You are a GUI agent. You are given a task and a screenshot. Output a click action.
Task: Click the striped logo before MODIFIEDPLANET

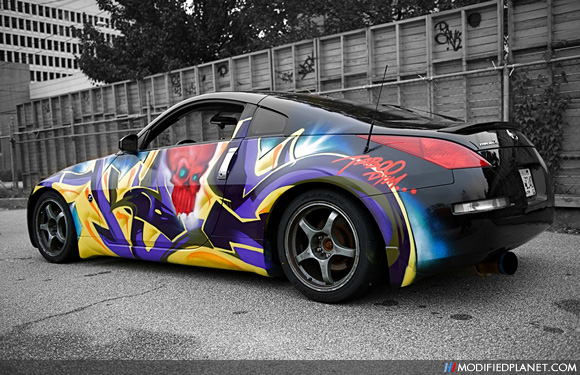pos(449,368)
